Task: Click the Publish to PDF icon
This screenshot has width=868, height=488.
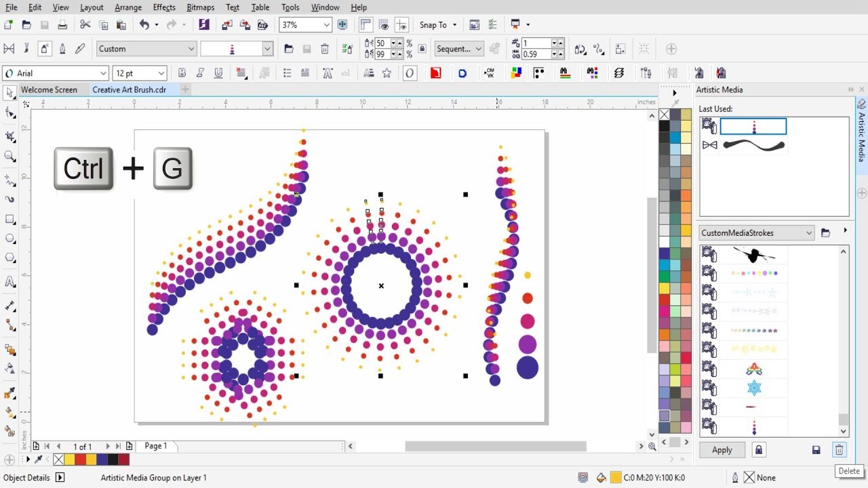Action: point(262,25)
